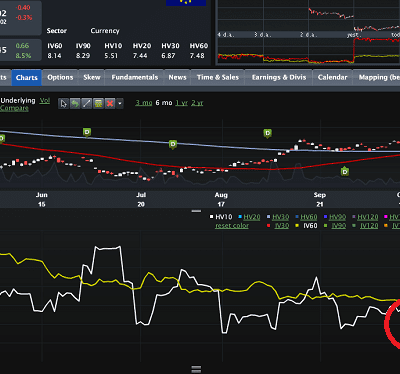Click the green IV90 color swatch

(326, 226)
